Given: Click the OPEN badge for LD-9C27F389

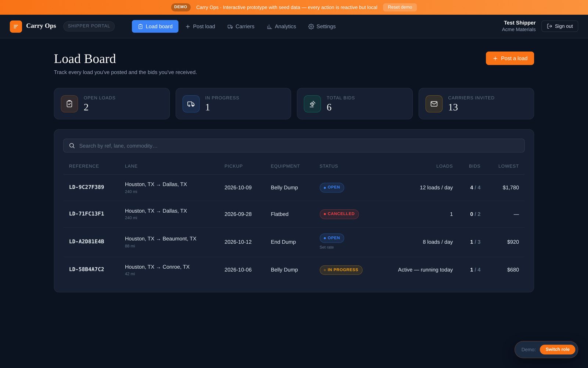Looking at the screenshot, I should point(331,187).
